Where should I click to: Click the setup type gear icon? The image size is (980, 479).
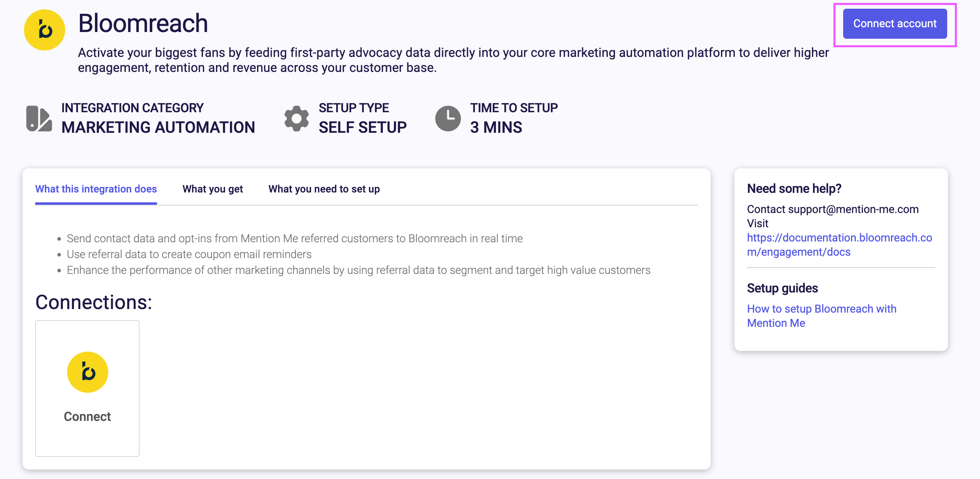[296, 118]
